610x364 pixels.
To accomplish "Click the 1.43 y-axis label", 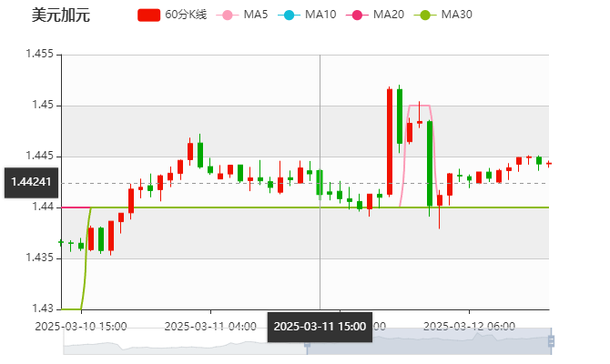I will (43, 308).
